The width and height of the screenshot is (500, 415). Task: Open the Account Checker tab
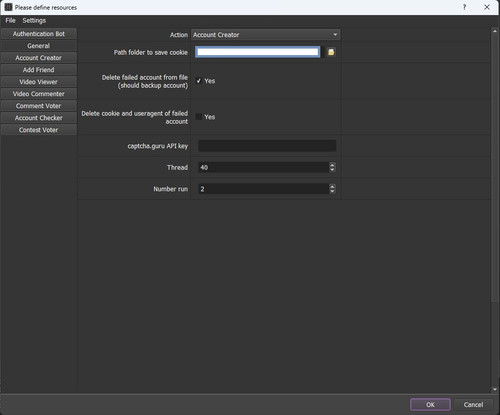click(x=39, y=118)
